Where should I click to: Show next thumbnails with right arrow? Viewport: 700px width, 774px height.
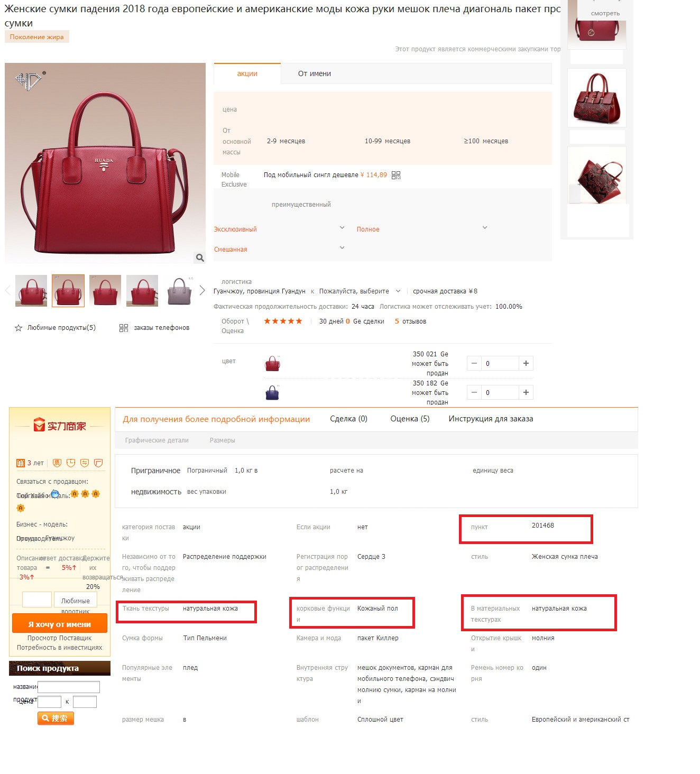(202, 290)
